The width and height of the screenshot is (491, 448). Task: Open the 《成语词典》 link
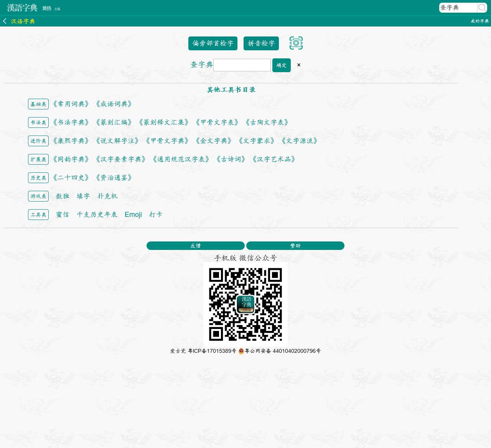click(114, 104)
